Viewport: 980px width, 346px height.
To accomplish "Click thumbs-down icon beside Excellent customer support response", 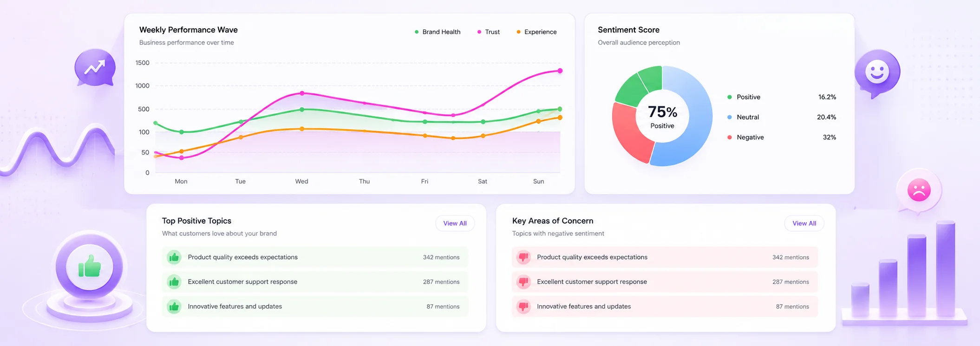I will pyautogui.click(x=523, y=282).
